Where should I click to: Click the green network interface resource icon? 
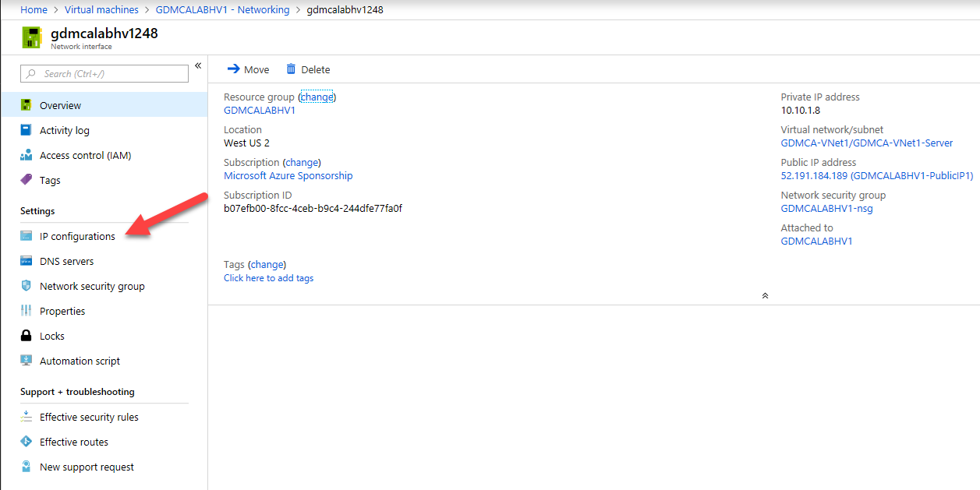coord(32,37)
